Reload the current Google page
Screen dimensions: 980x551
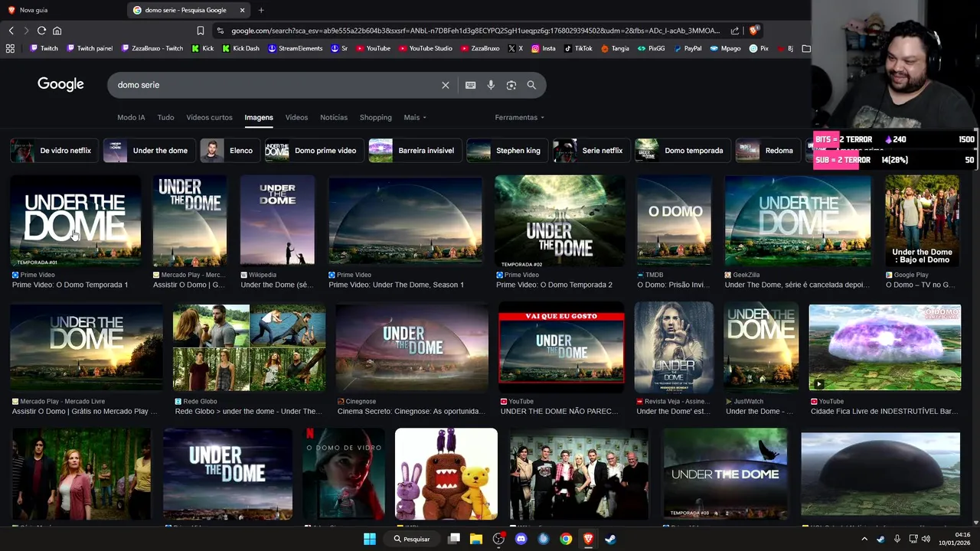tap(41, 31)
